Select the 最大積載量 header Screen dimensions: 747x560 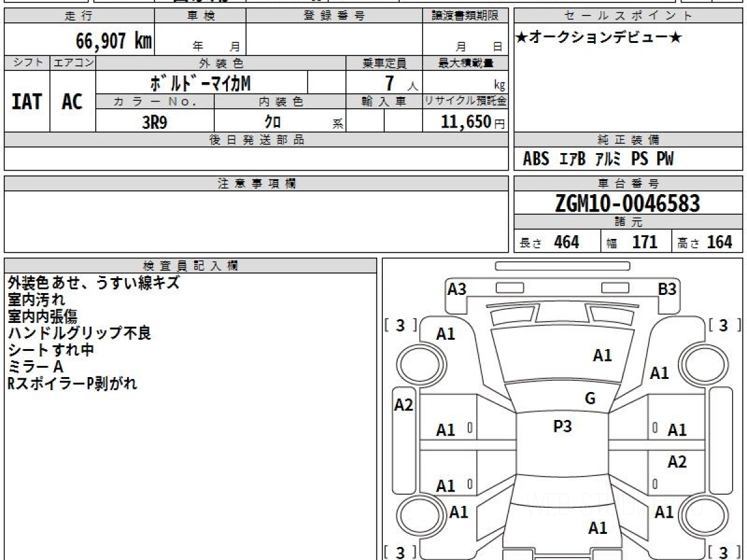466,63
